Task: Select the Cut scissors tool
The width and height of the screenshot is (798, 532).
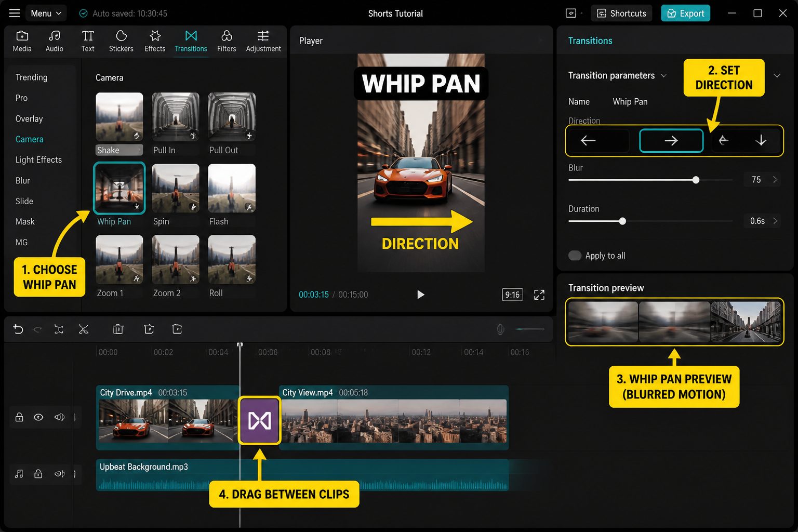Action: tap(84, 329)
